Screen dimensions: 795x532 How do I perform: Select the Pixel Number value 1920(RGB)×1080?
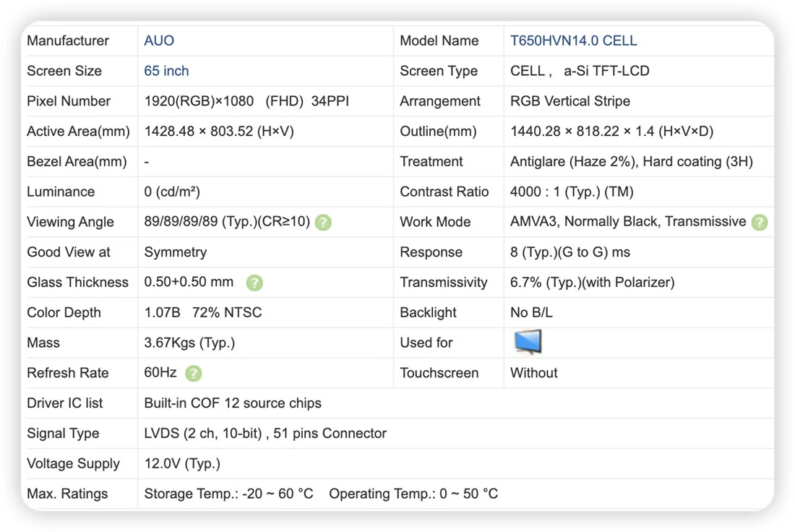pyautogui.click(x=199, y=101)
